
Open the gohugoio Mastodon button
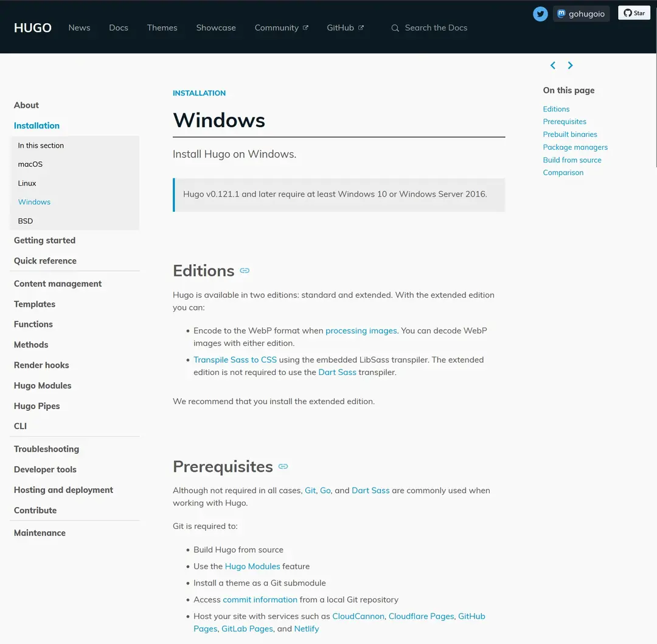pos(581,14)
